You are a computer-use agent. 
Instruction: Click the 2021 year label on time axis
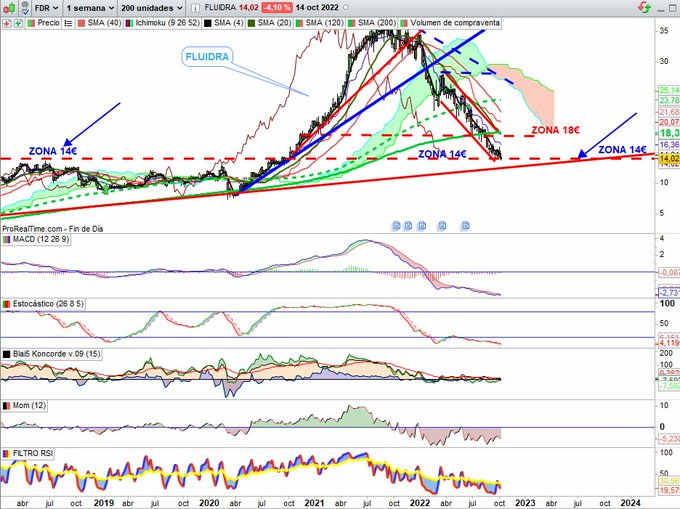[x=314, y=503]
